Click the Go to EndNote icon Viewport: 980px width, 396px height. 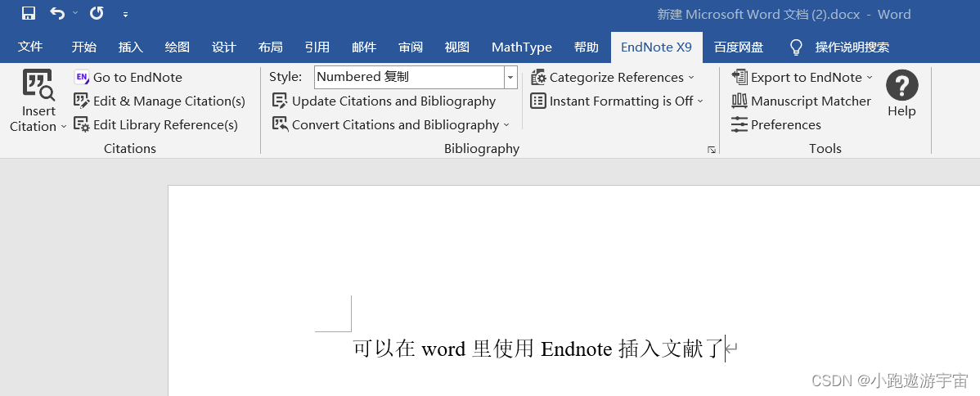[82, 78]
